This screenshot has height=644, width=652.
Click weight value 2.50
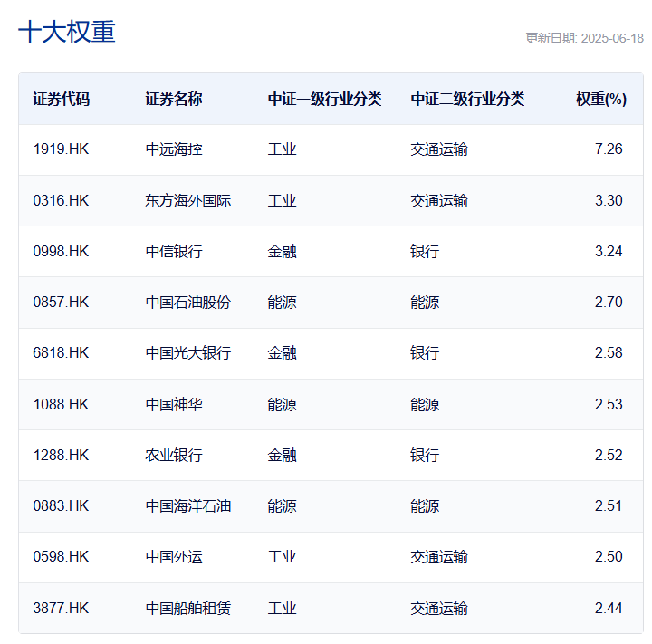tap(609, 557)
